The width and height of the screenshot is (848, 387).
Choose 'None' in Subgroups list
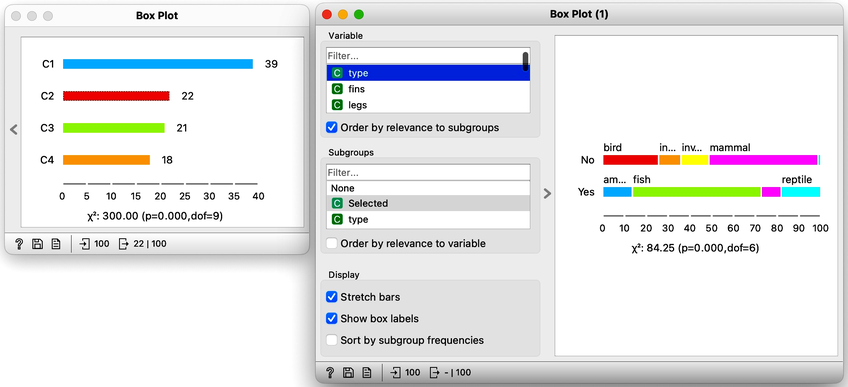pyautogui.click(x=428, y=188)
